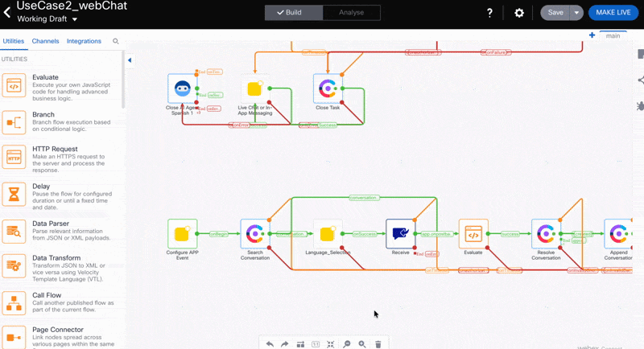Save the flow
The image size is (644, 349).
(555, 13)
